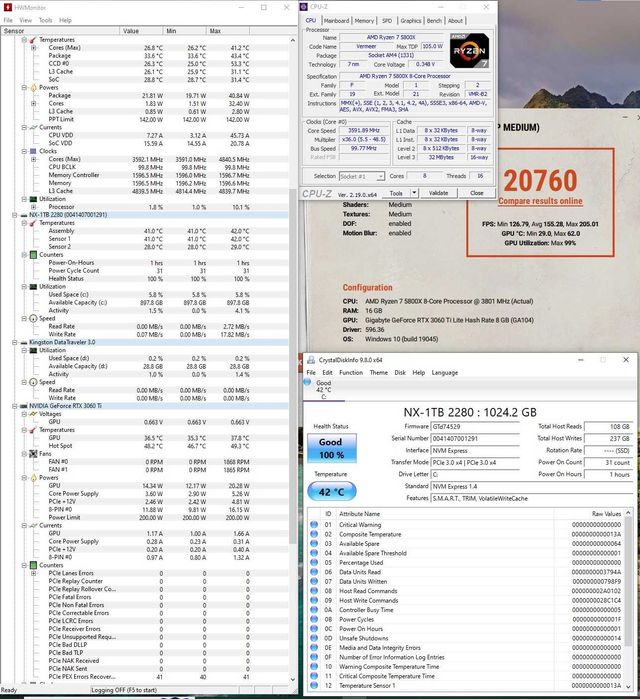Click the CPU Temperatures thermometer icon
Screen dimensions: 640x699
[33, 40]
